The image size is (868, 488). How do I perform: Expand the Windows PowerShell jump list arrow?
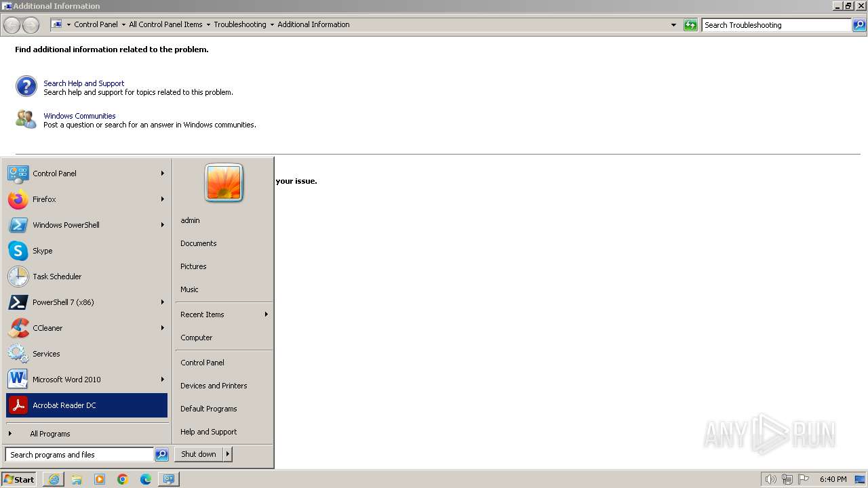[x=163, y=225]
